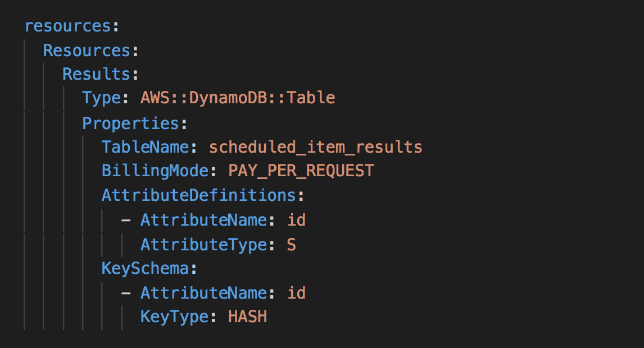The width and height of the screenshot is (644, 348).
Task: Place cursor on the BillingMode key
Action: [x=154, y=171]
